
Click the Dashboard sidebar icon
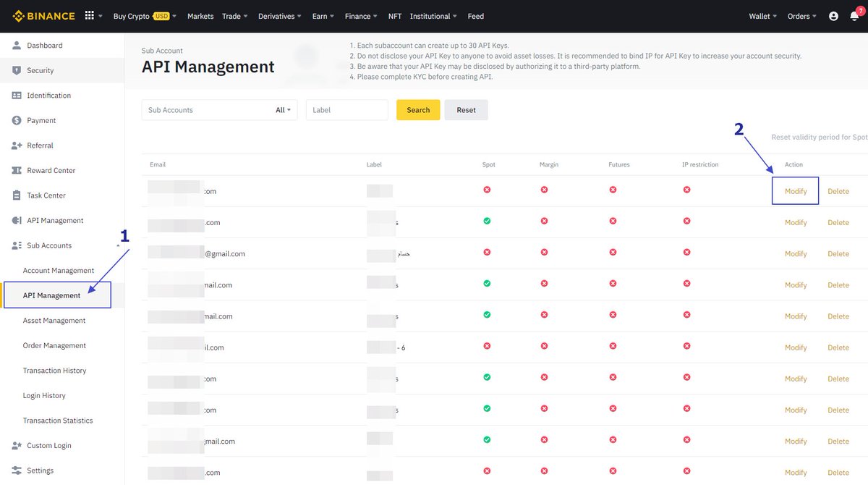click(x=17, y=46)
